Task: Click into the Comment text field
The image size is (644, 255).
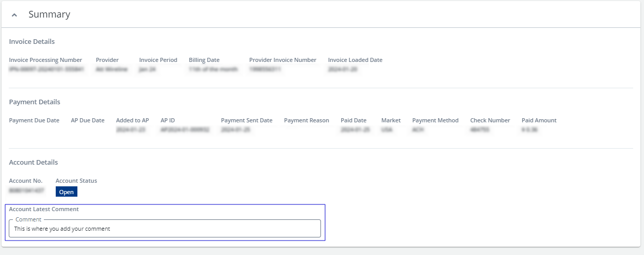Action: tap(165, 229)
